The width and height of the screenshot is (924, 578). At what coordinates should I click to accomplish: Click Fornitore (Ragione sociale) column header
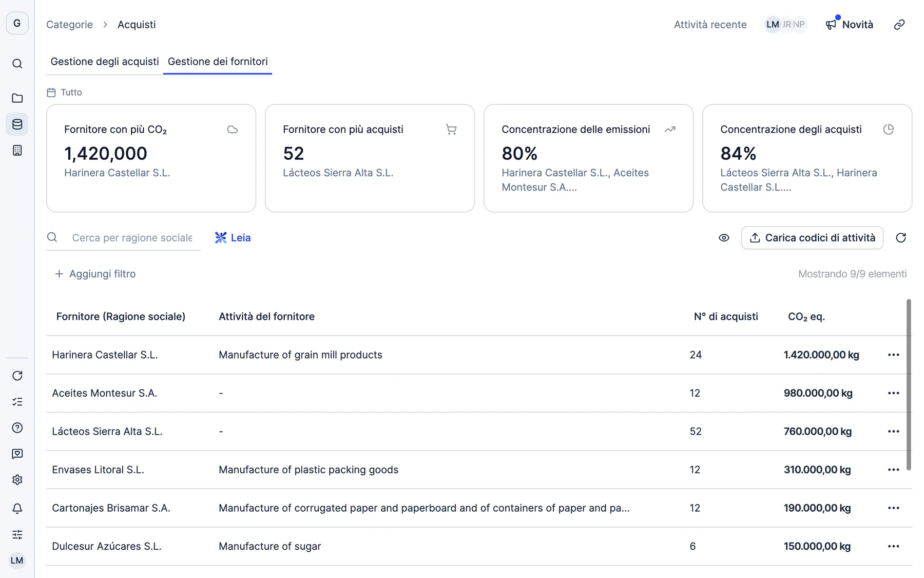pos(121,316)
